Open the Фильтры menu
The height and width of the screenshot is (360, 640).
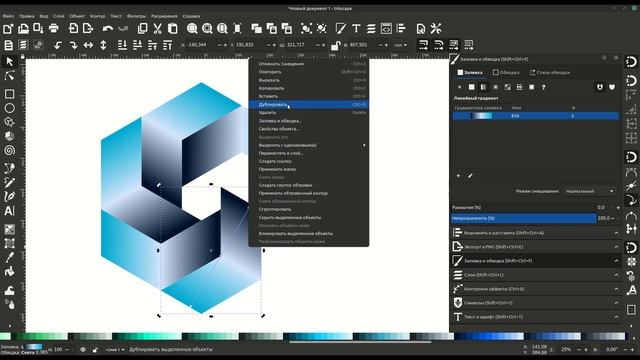point(136,16)
